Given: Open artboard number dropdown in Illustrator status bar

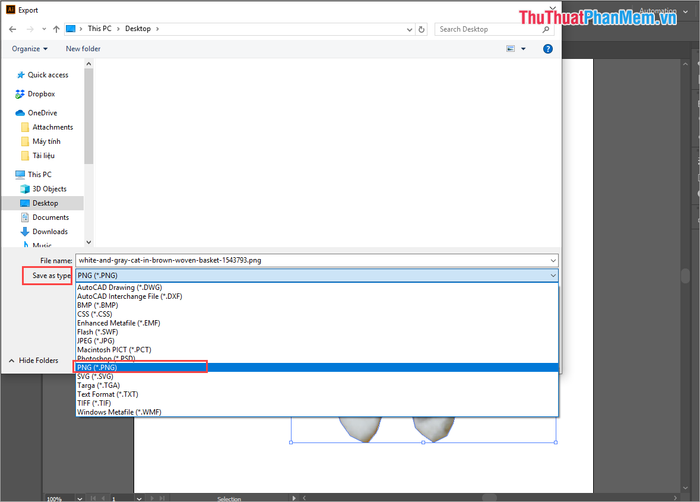Looking at the screenshot, I should coord(139,498).
